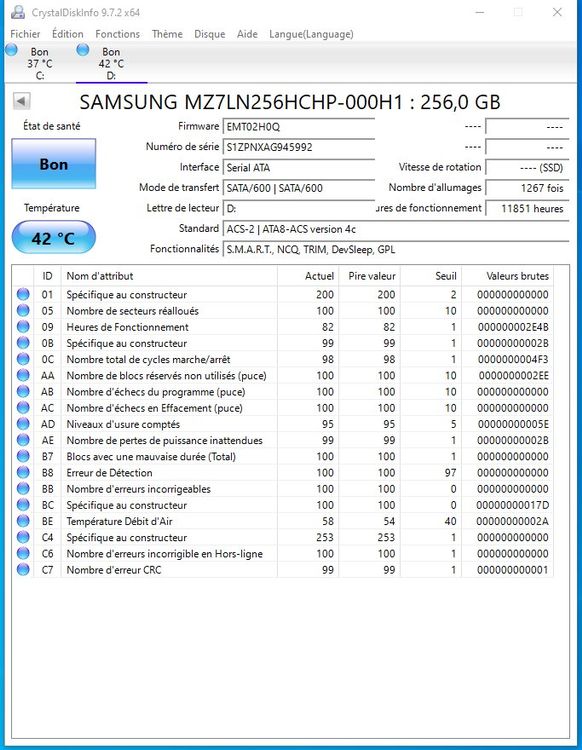Image resolution: width=582 pixels, height=750 pixels.
Task: Click the CrystalDiskInfo app icon in title bar
Action: point(18,12)
